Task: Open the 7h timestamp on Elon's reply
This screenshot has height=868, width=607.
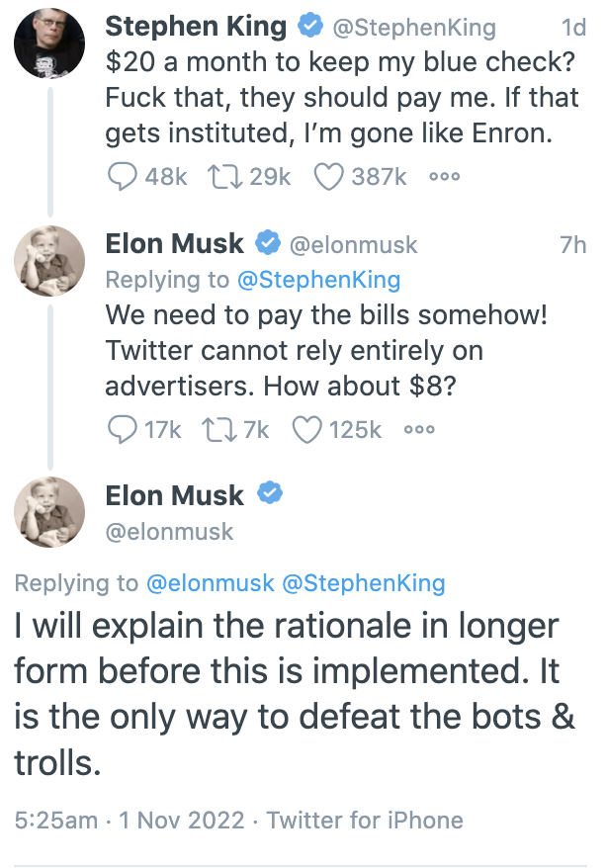Action: click(573, 244)
